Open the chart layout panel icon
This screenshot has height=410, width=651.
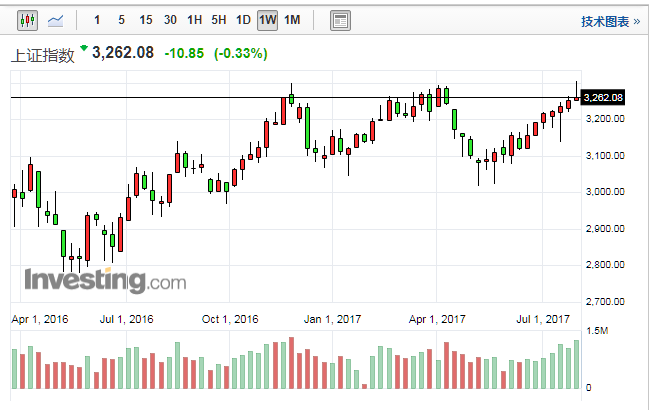tap(340, 20)
